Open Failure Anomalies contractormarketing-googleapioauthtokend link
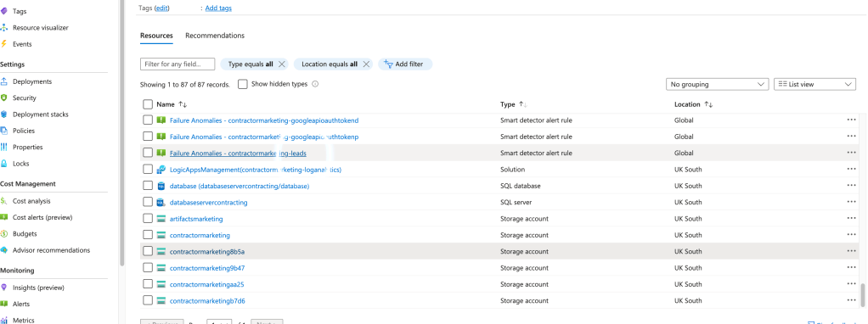 264,120
